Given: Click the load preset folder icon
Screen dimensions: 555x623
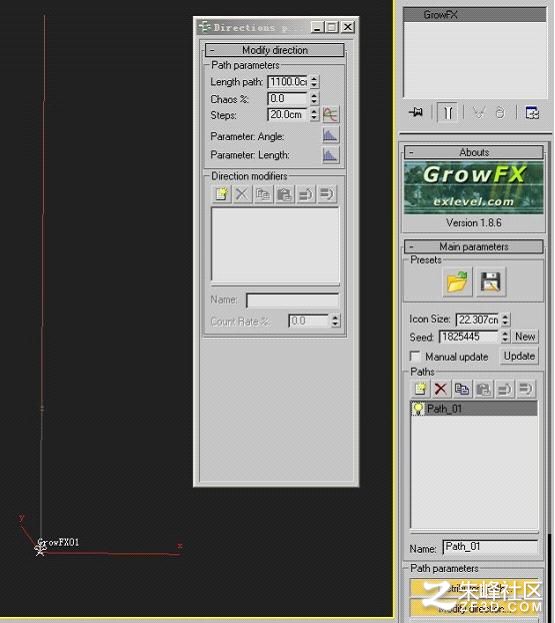Looking at the screenshot, I should pos(457,282).
